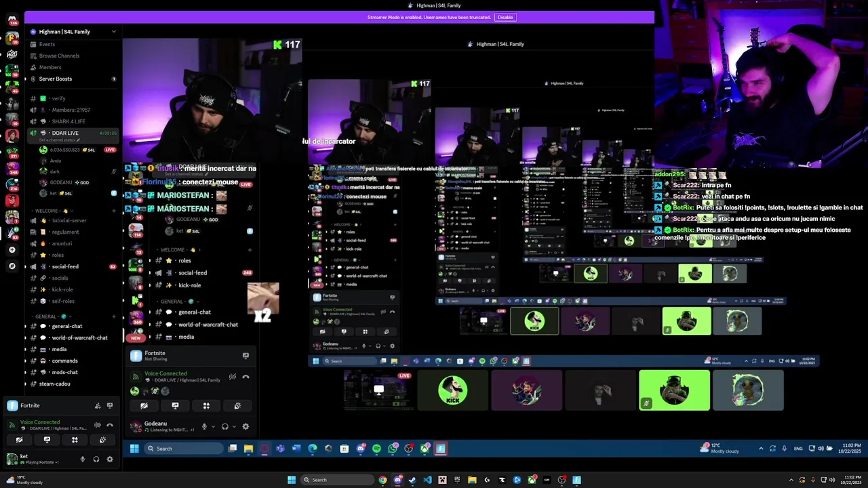The height and width of the screenshot is (488, 868).
Task: Disable Streamer Mode via the banner button
Action: 505,17
